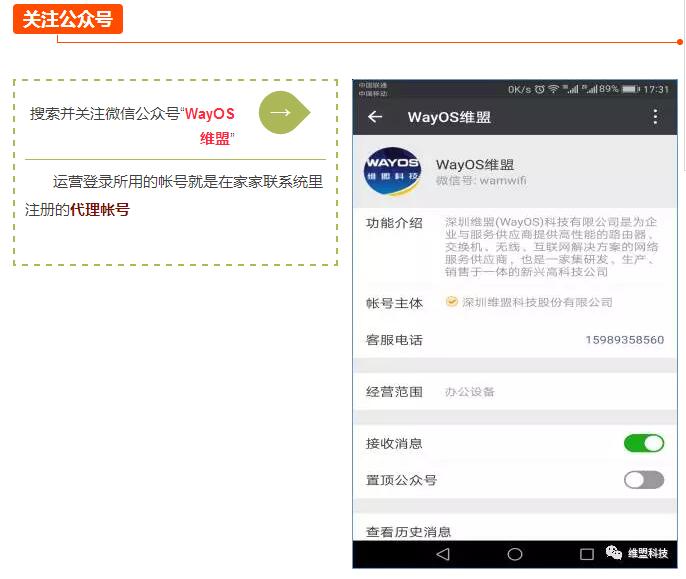Tap the back arrow in WayOS维盟 header
The image size is (686, 579).
click(x=375, y=117)
